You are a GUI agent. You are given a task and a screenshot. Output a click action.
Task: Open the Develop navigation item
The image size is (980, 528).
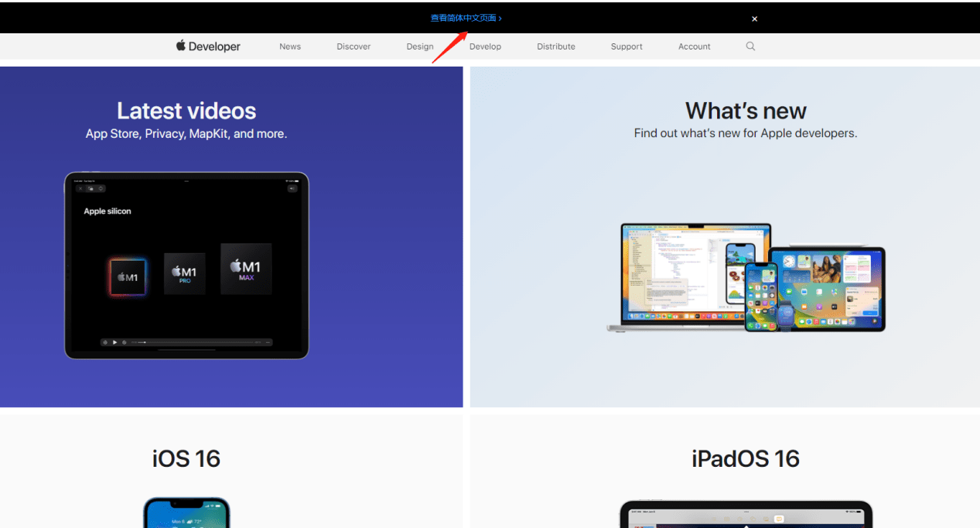click(x=485, y=46)
